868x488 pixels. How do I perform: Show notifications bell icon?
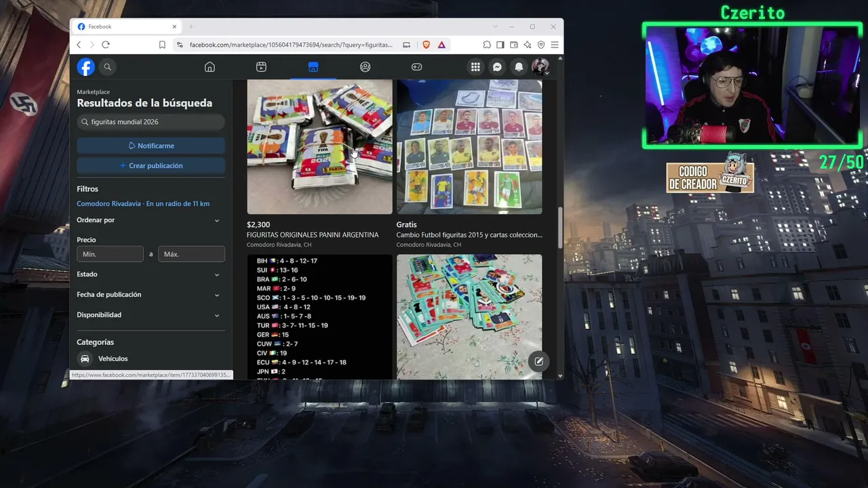519,67
